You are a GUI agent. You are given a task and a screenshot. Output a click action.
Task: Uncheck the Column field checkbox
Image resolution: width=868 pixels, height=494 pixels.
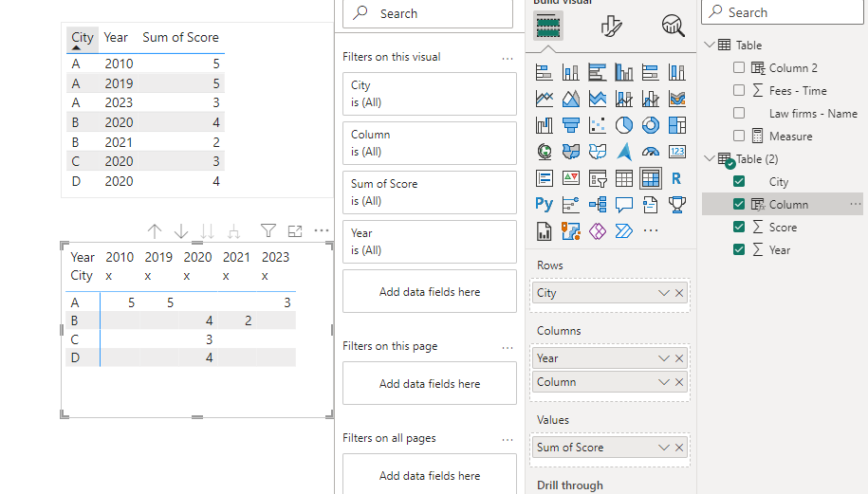point(738,204)
